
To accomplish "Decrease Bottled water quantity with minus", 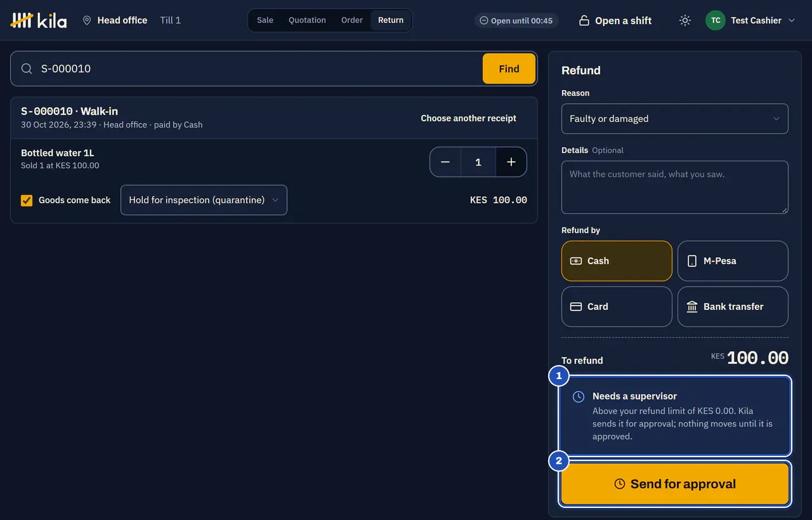I will [x=445, y=162].
